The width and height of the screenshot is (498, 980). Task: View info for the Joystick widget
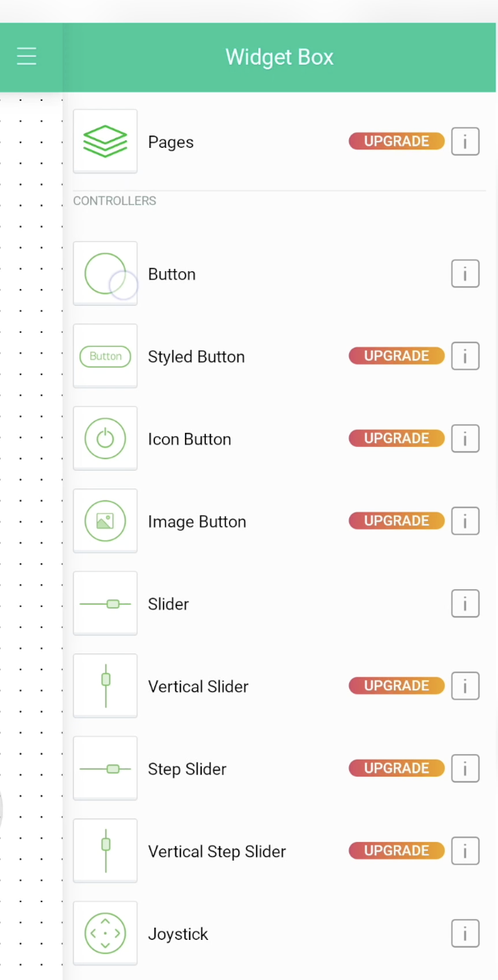coord(465,933)
